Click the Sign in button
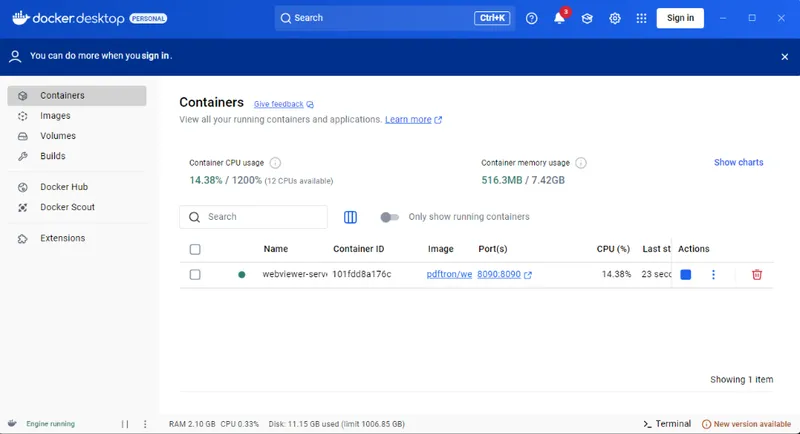 680,18
